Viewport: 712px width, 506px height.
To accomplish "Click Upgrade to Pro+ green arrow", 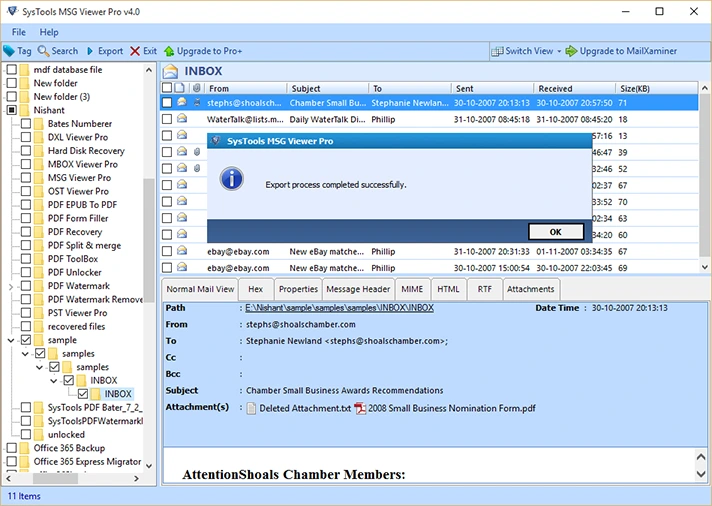I will (169, 51).
